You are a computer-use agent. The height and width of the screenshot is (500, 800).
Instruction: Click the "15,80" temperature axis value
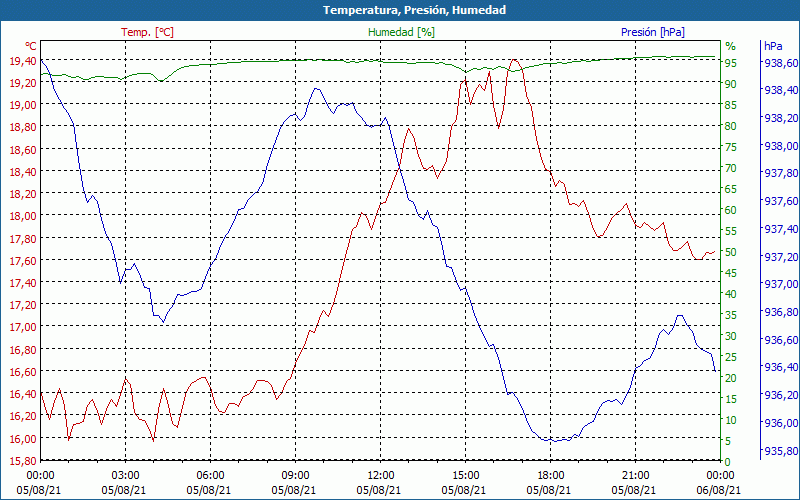[x=22, y=461]
